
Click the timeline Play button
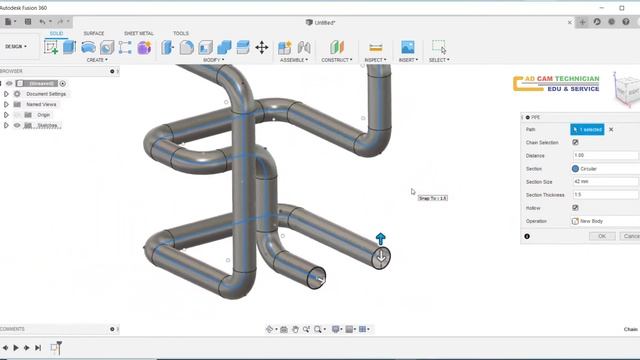tap(16, 348)
